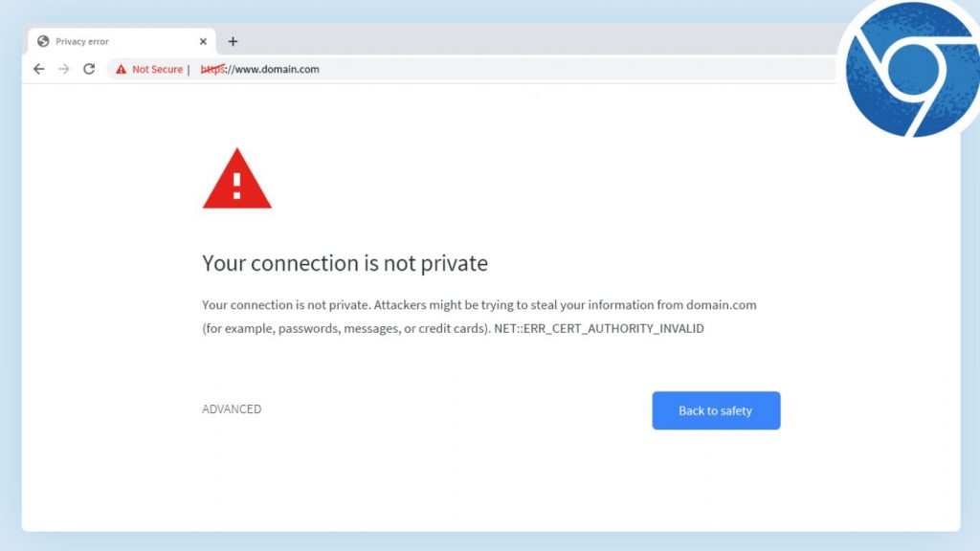Click the Your connection is not private heading
Image resolution: width=980 pixels, height=551 pixels.
coord(345,263)
